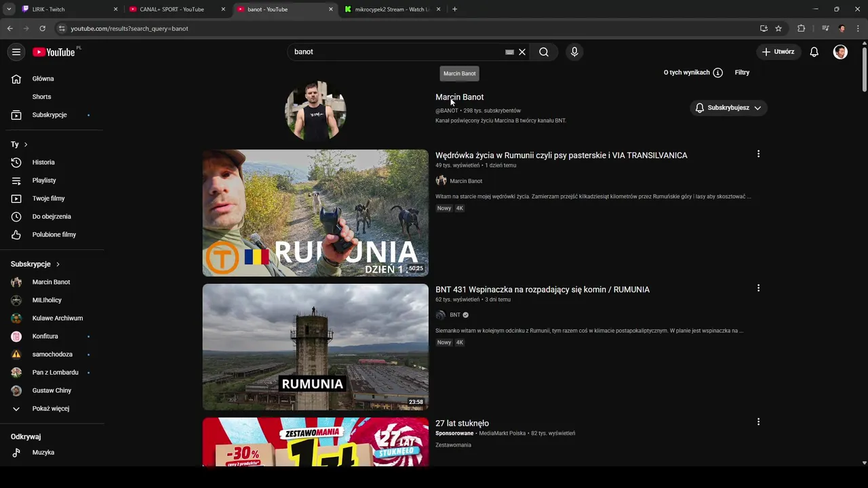Open the tab search dropdown arrow
Screen dimensions: 868x488
[x=9, y=9]
